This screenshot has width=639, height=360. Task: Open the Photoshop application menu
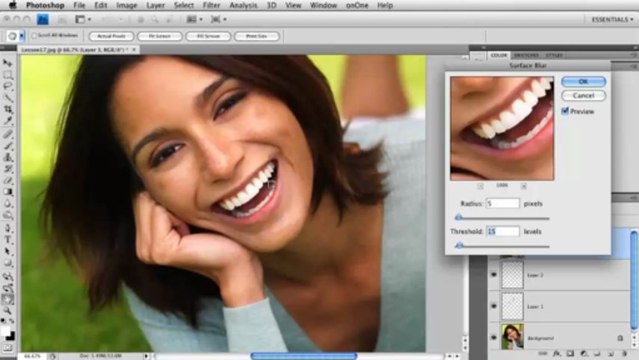pos(45,5)
